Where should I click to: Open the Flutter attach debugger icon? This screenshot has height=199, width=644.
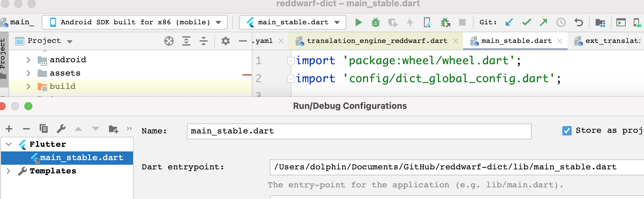point(427,22)
